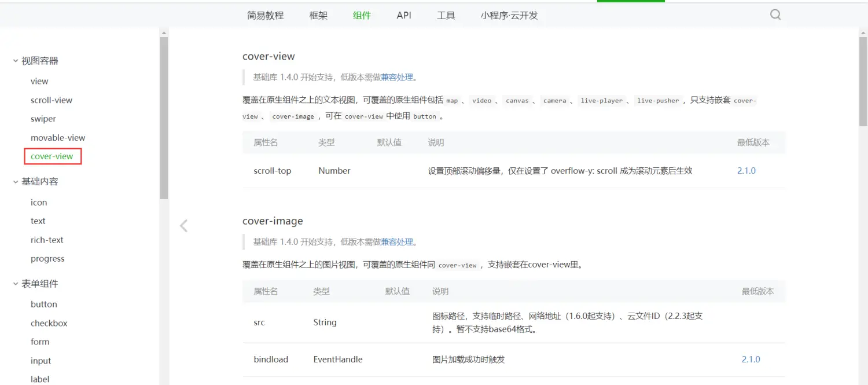This screenshot has height=385, width=868.
Task: Collapse the 表单组件 section
Action: pyautogui.click(x=16, y=284)
